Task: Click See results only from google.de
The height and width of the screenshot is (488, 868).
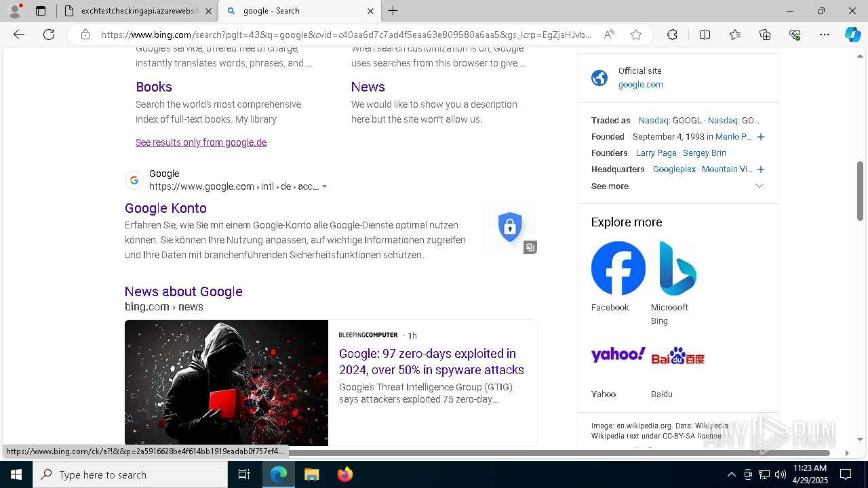Action: click(x=201, y=142)
